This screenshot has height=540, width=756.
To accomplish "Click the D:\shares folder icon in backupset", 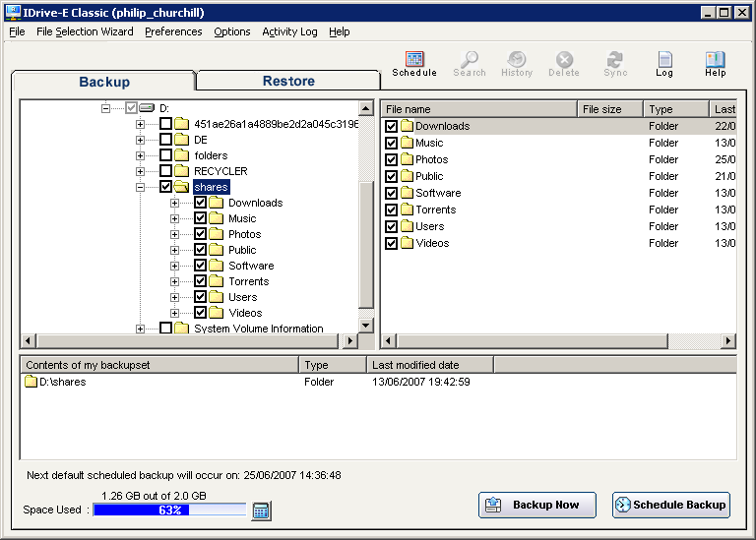I will click(x=31, y=382).
